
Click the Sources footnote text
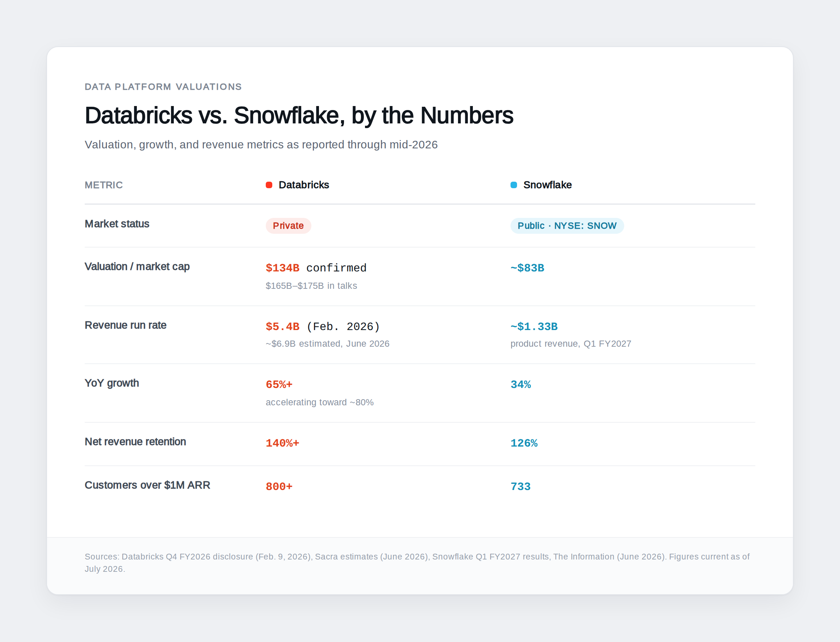[x=417, y=562]
